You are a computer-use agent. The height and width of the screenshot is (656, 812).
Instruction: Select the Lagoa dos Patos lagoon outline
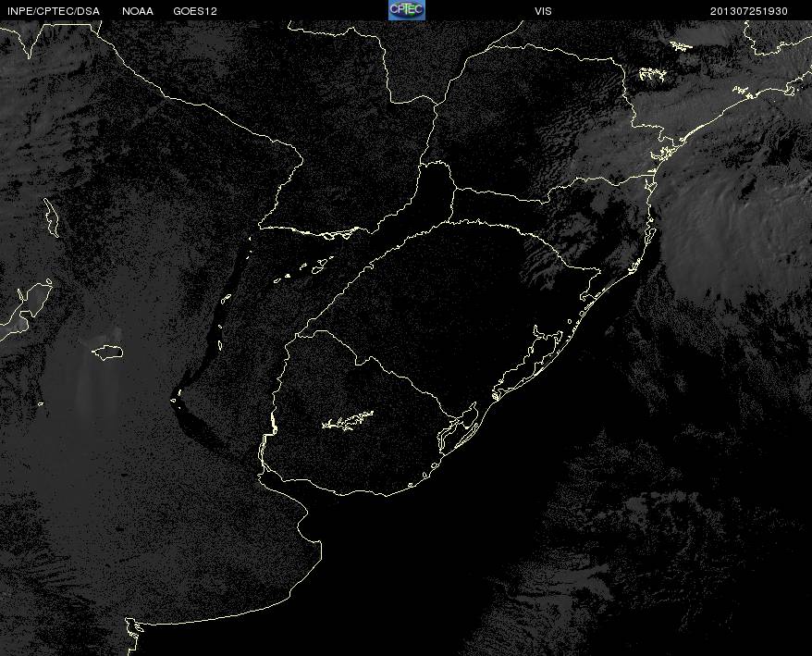tap(525, 363)
